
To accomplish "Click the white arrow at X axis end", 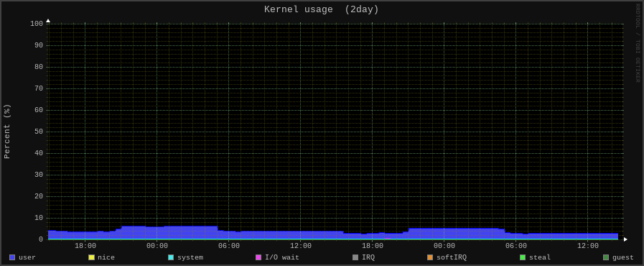I will (x=625, y=239).
